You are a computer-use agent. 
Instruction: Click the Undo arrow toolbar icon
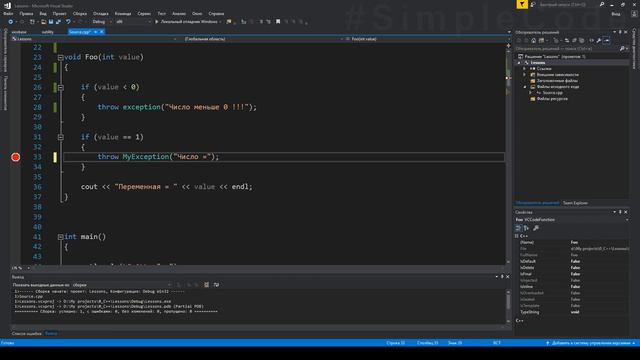coord(68,22)
